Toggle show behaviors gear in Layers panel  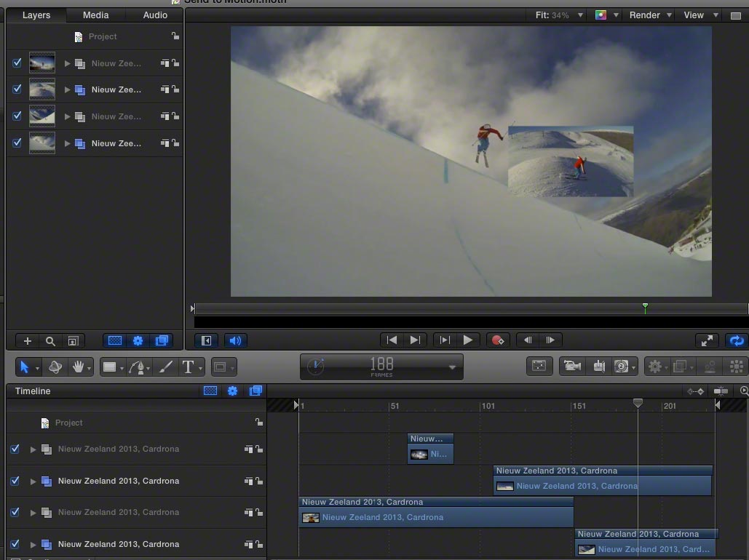pyautogui.click(x=138, y=341)
